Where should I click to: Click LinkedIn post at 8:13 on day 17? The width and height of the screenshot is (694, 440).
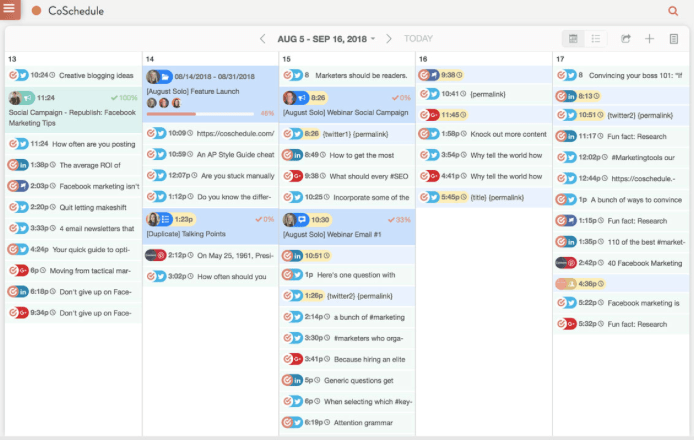click(x=621, y=96)
